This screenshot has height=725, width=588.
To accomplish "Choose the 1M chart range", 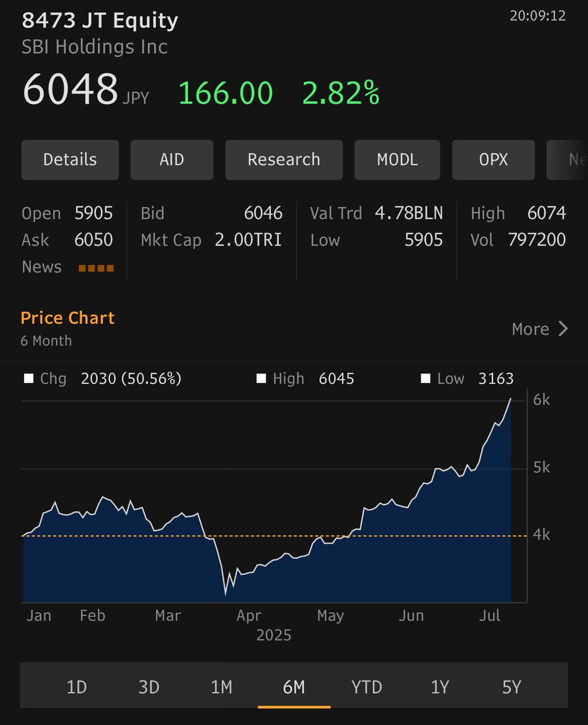I will tap(221, 687).
